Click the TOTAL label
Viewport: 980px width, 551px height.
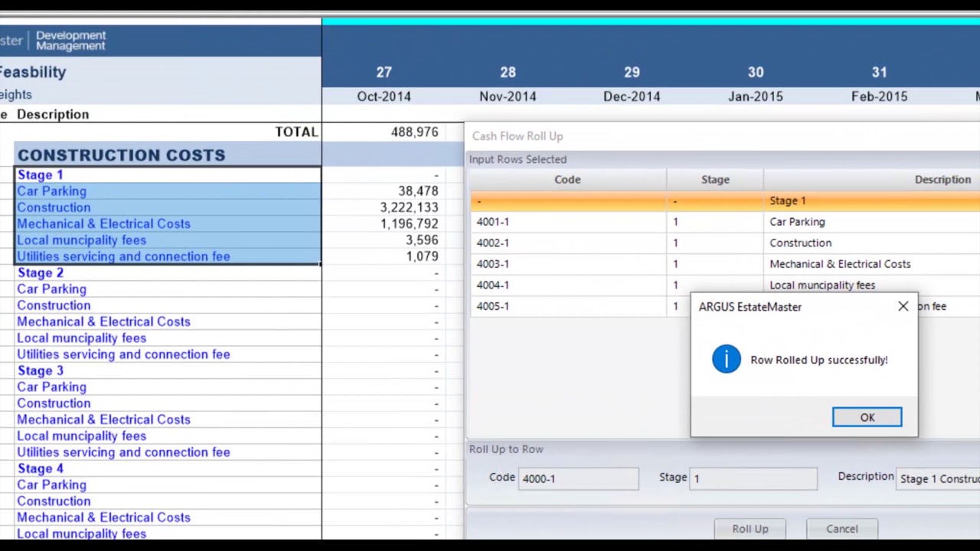[x=296, y=132]
